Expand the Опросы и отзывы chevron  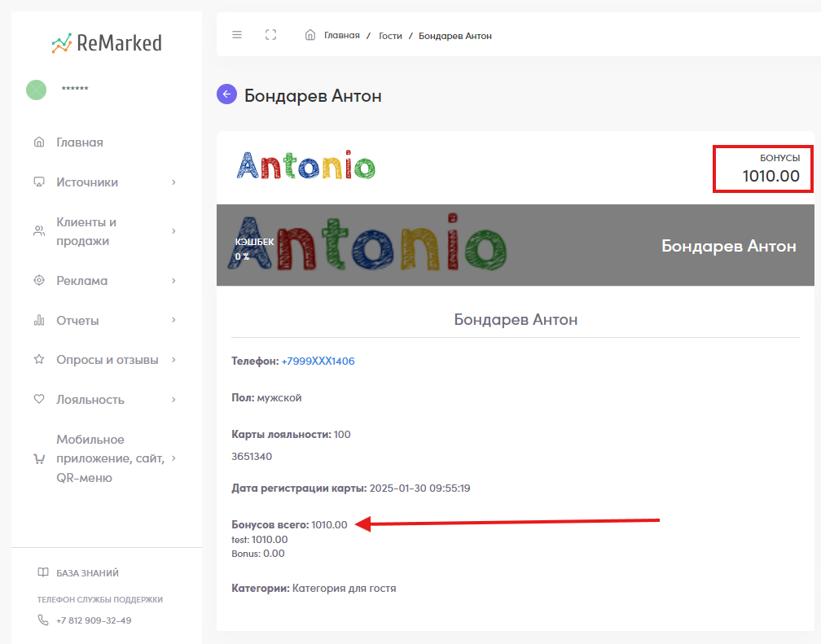pos(173,360)
